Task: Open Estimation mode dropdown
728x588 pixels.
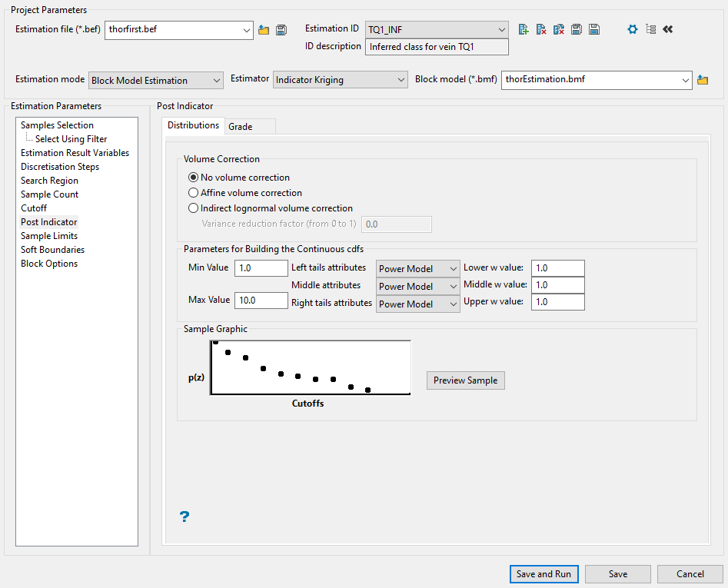Action: pyautogui.click(x=156, y=80)
